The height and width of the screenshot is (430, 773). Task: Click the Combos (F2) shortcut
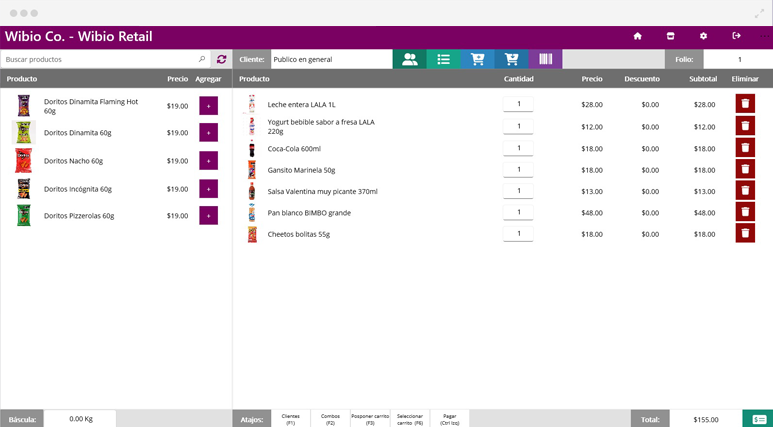(330, 419)
